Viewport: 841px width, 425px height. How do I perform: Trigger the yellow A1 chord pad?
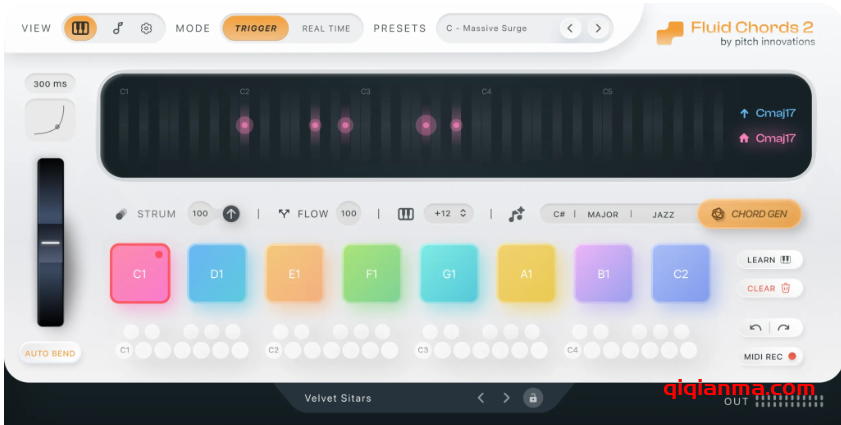click(526, 274)
